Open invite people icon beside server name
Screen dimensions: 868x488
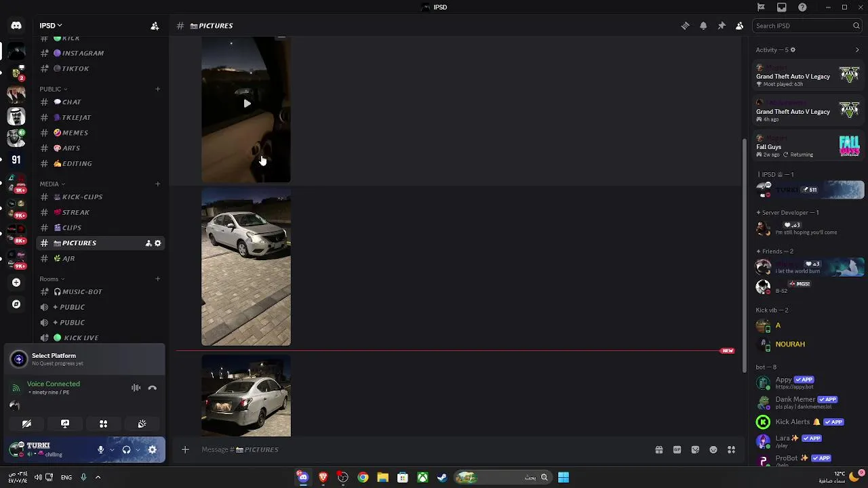point(155,26)
